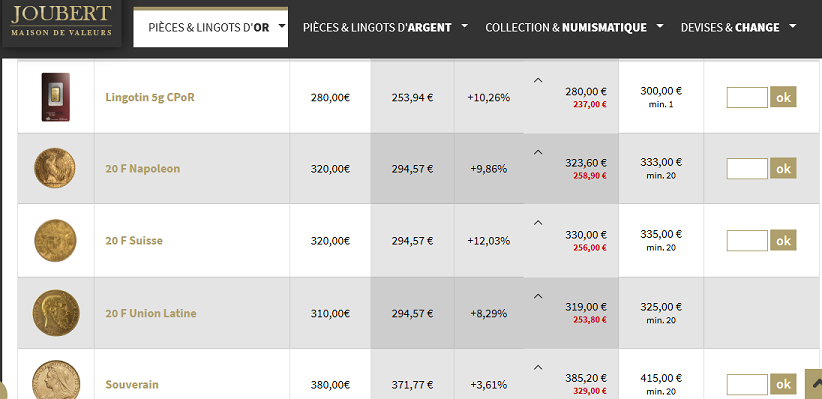Open the Devises & Change menu
The image size is (822, 399).
point(738,27)
